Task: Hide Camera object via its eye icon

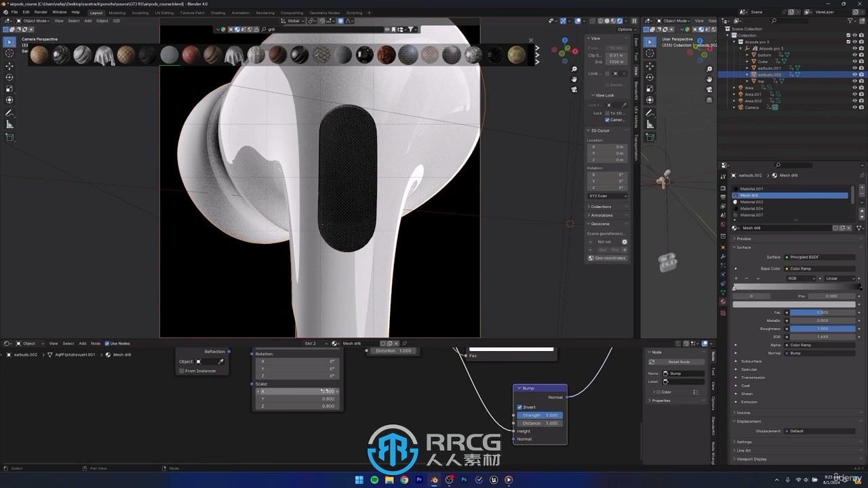Action: pos(854,107)
